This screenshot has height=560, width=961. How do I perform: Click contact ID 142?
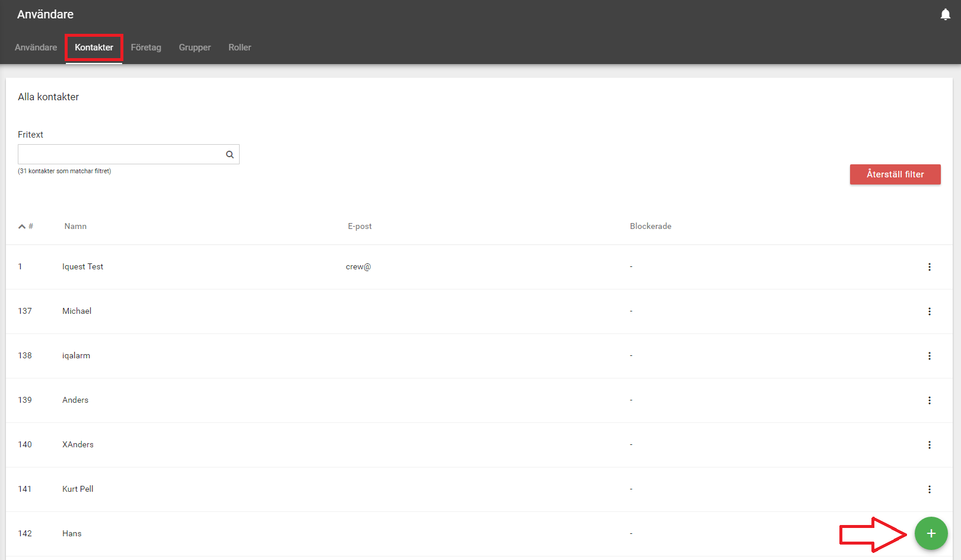(x=25, y=533)
